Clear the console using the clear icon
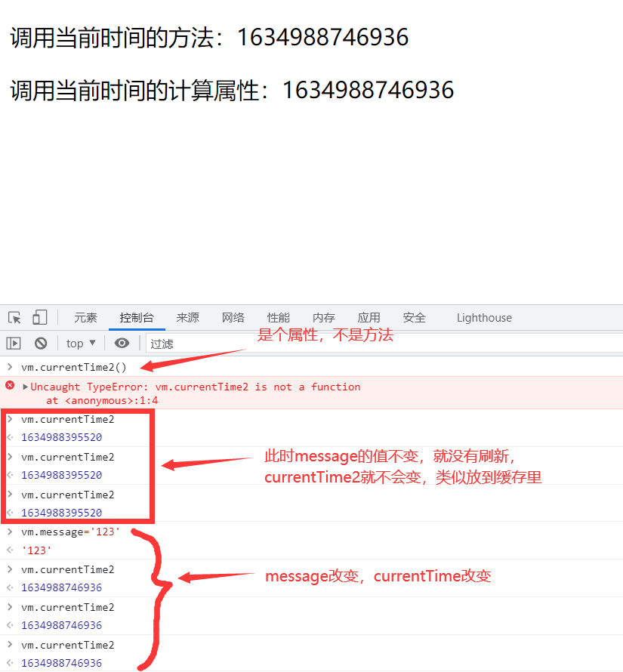The image size is (623, 672). click(x=41, y=343)
